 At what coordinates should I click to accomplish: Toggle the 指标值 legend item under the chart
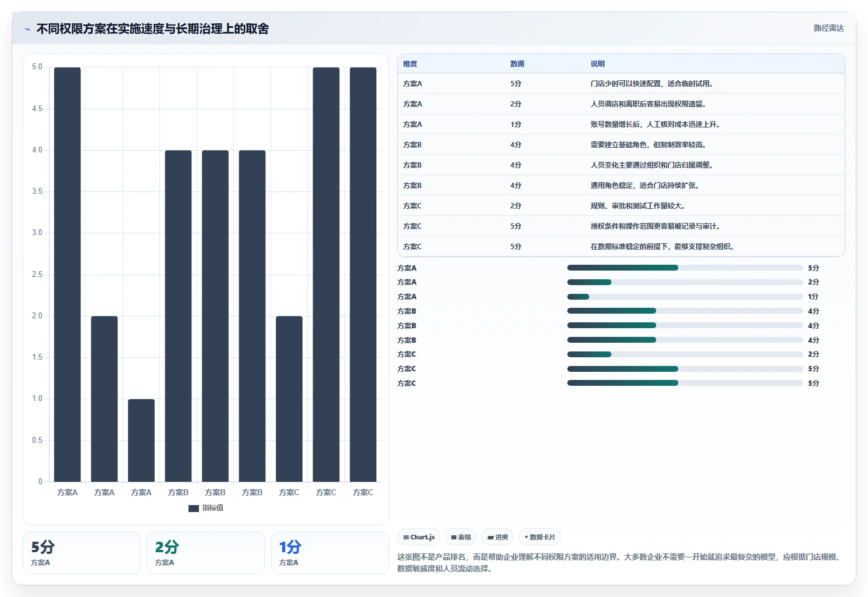pyautogui.click(x=206, y=508)
